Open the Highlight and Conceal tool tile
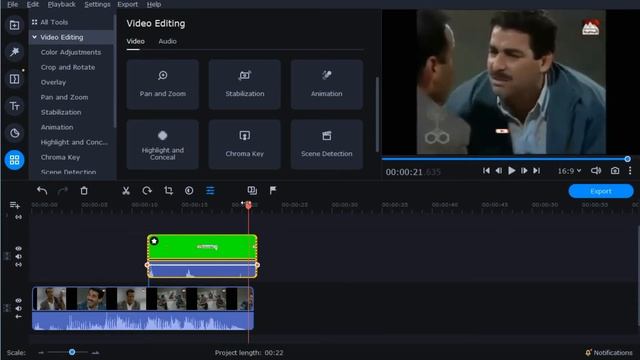 (162, 144)
